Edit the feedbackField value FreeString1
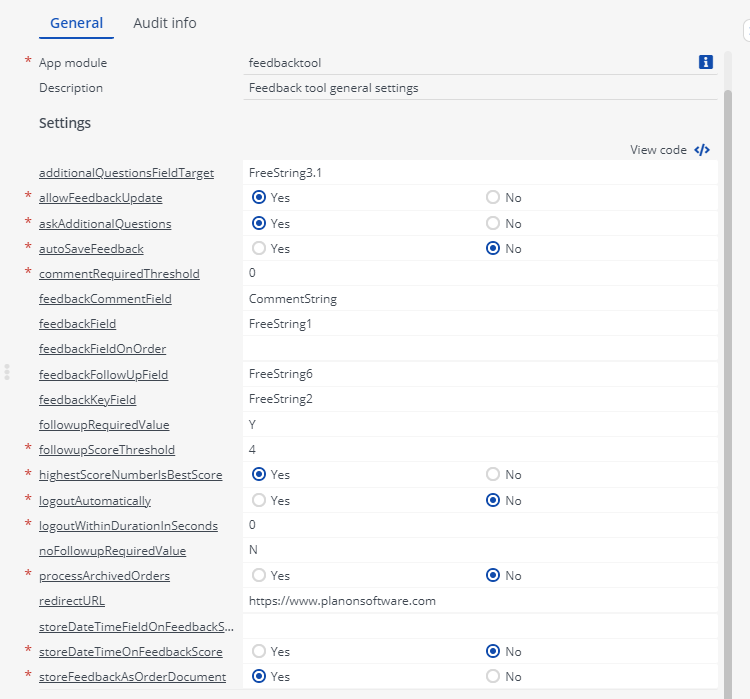The height and width of the screenshot is (699, 750). pos(480,323)
